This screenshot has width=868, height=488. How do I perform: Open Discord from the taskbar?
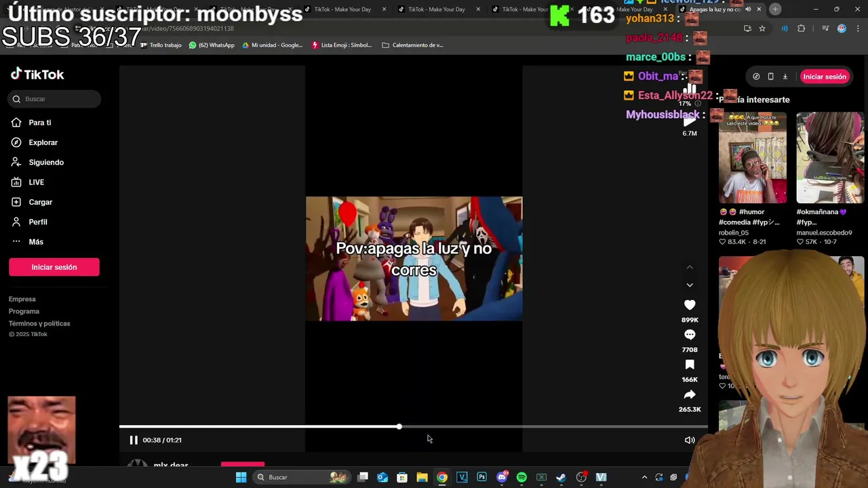click(x=502, y=477)
